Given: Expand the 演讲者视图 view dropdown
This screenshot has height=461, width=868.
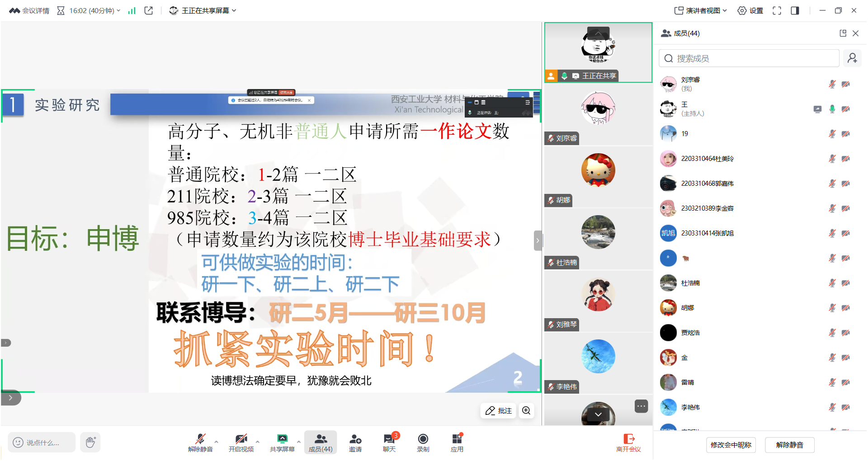Looking at the screenshot, I should [701, 10].
